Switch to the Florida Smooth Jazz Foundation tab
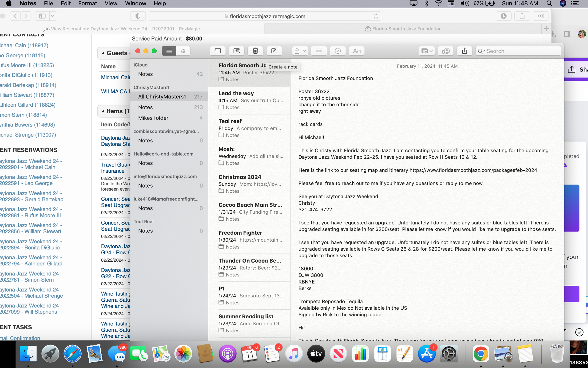Screen dimensions: 588x368 pos(403,29)
